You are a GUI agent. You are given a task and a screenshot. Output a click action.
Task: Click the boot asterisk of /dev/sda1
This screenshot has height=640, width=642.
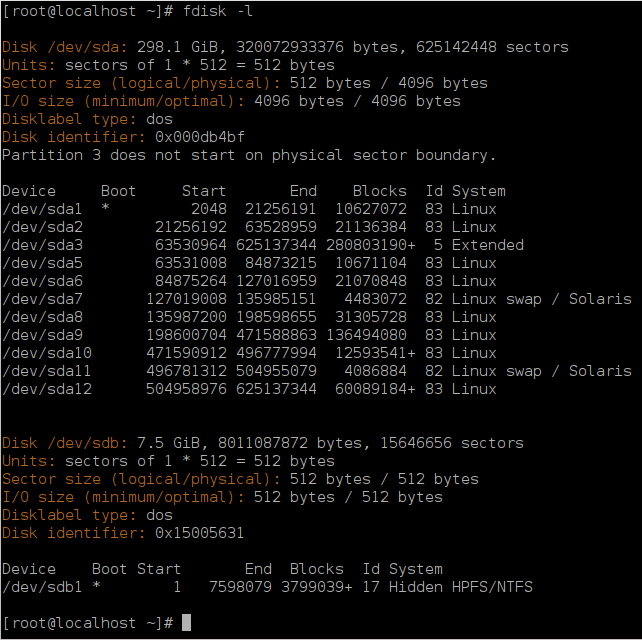click(x=105, y=208)
